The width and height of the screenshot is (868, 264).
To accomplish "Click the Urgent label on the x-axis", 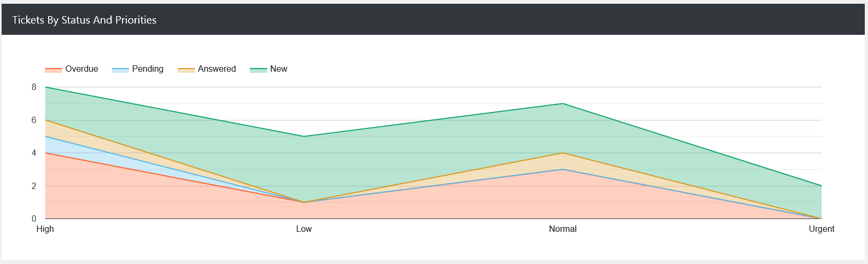I will pyautogui.click(x=821, y=229).
